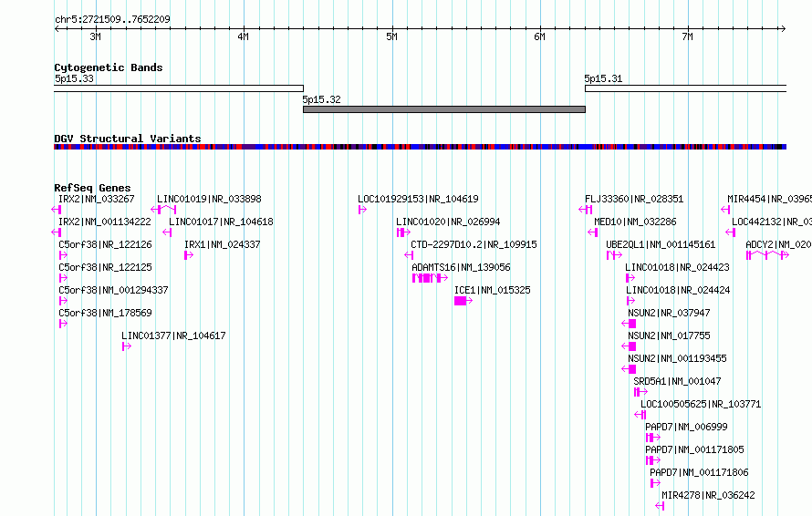Click the LINC01018|NR_024423 gene glyph
812x516 pixels.
630,278
